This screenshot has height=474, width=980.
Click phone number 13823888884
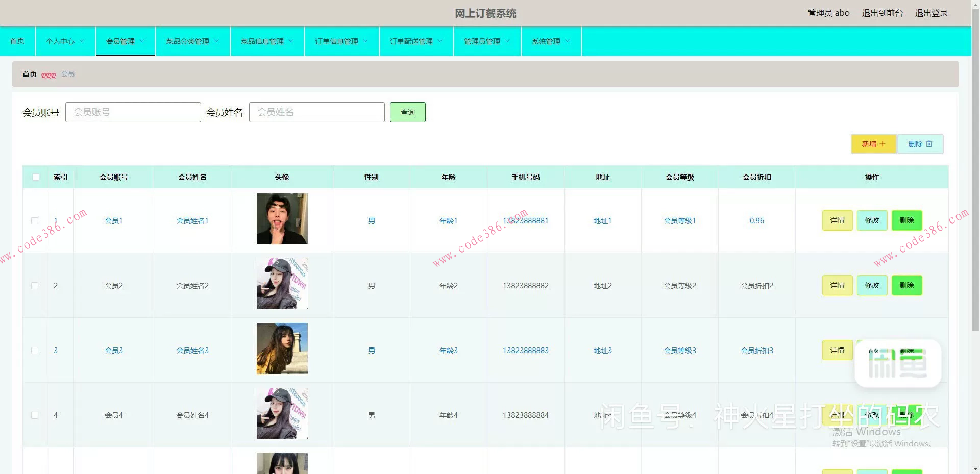526,415
